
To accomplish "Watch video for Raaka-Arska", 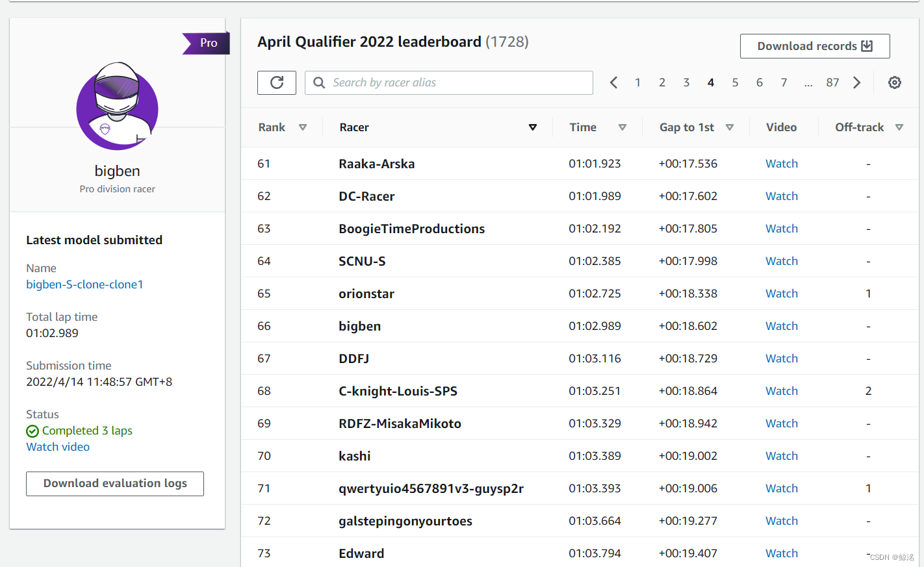I will pos(782,164).
